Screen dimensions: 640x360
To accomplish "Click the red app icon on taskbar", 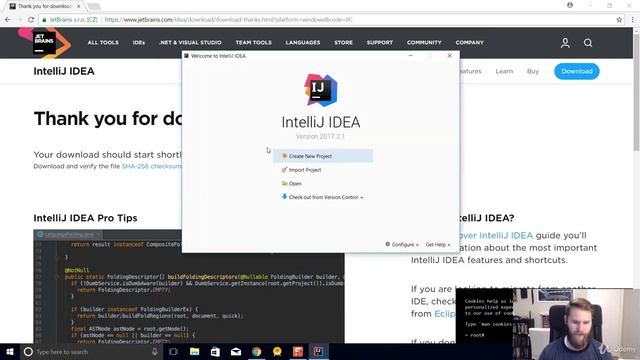I will [298, 351].
